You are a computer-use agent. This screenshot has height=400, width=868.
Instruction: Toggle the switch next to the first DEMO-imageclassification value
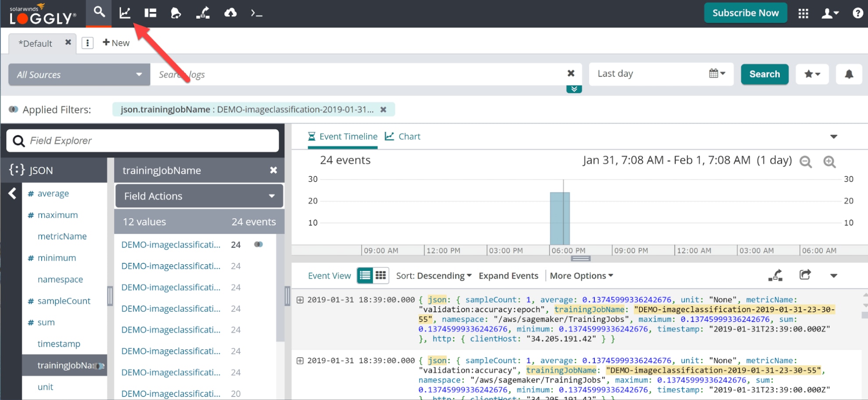point(258,244)
